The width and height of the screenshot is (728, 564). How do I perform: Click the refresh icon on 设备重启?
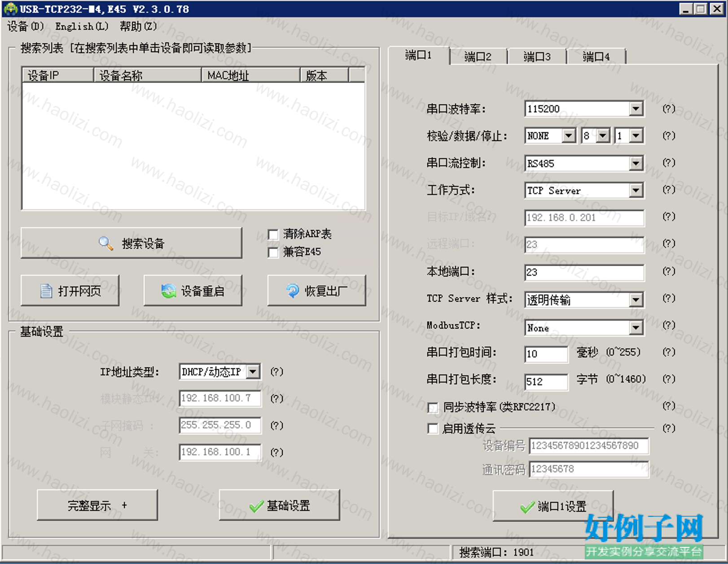(x=168, y=291)
